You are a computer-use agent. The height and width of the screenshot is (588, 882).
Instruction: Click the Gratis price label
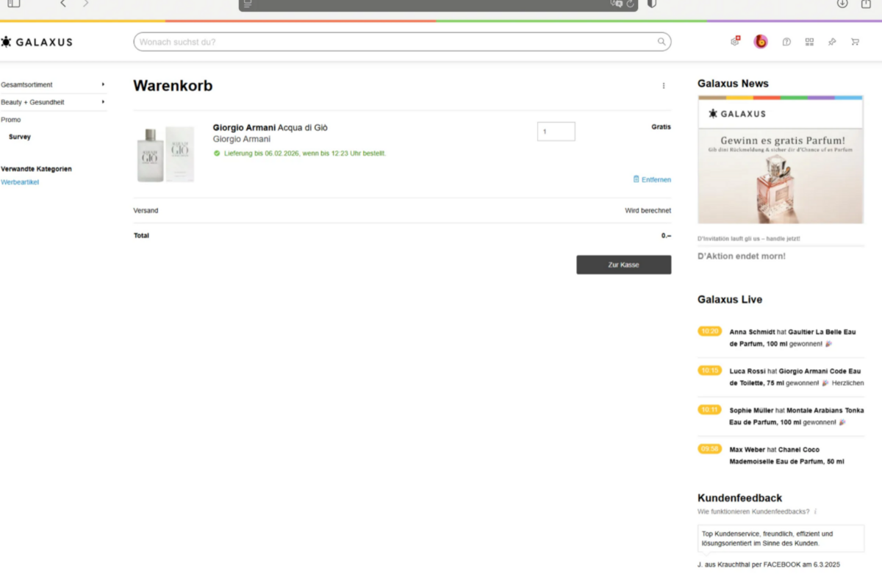[661, 127]
